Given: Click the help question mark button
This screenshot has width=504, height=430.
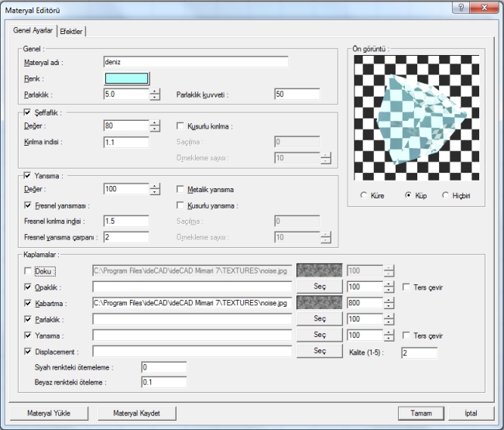Looking at the screenshot, I should pyautogui.click(x=461, y=8).
